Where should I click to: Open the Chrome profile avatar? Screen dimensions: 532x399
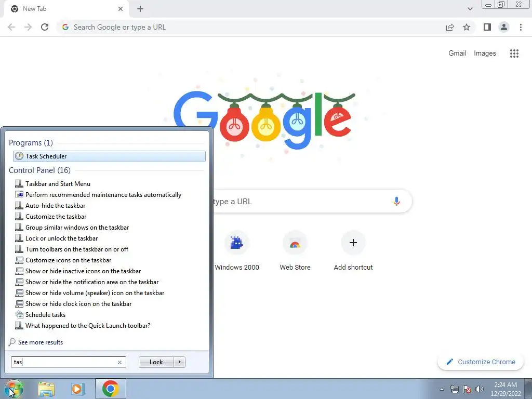coord(504,27)
